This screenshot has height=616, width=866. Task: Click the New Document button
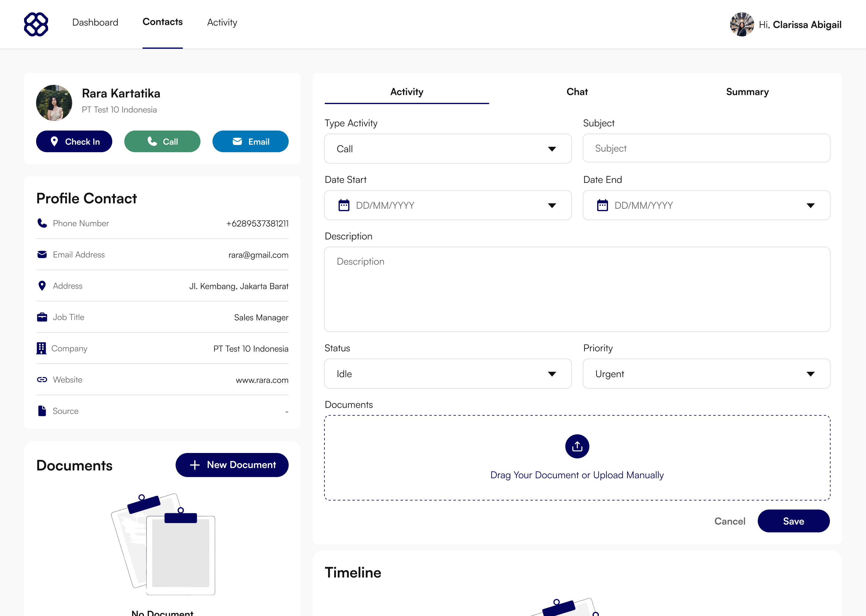click(x=232, y=465)
